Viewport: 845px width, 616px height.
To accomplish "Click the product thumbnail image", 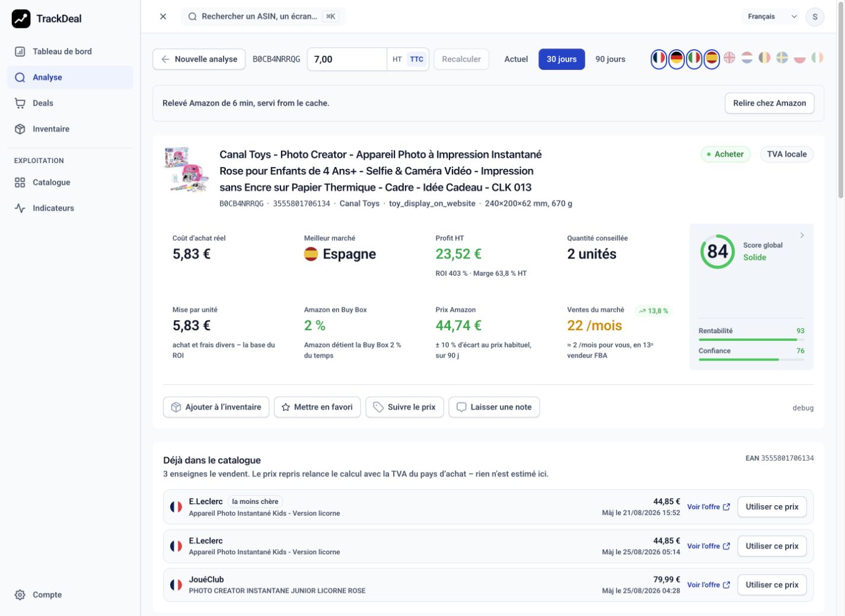I will pos(186,169).
